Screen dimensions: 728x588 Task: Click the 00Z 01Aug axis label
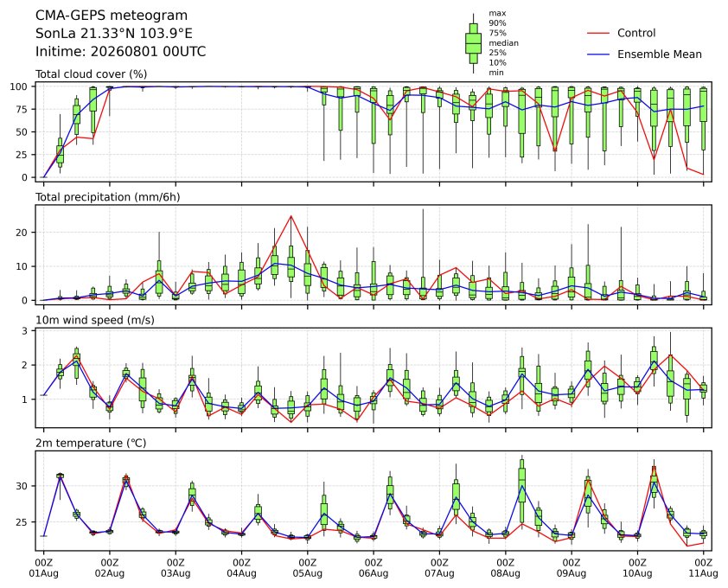[43, 568]
